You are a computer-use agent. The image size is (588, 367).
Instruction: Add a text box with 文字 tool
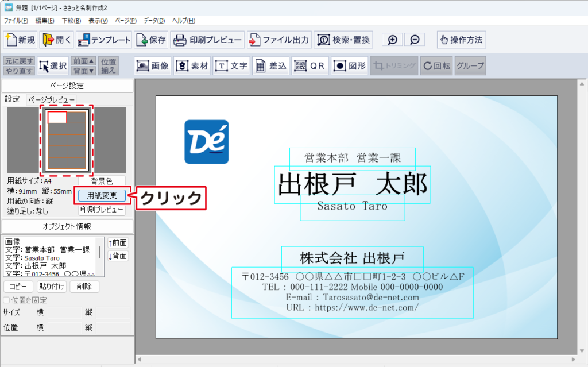pyautogui.click(x=231, y=66)
